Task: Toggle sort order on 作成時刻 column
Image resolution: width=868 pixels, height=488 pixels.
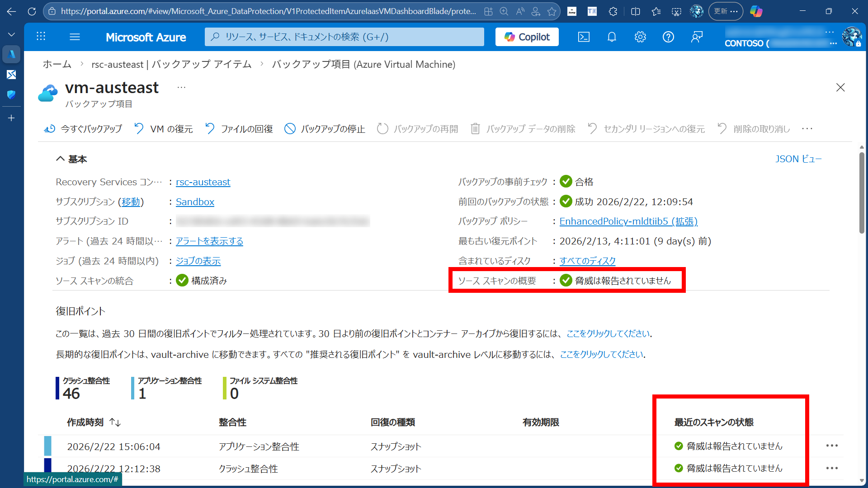Action: tap(114, 422)
